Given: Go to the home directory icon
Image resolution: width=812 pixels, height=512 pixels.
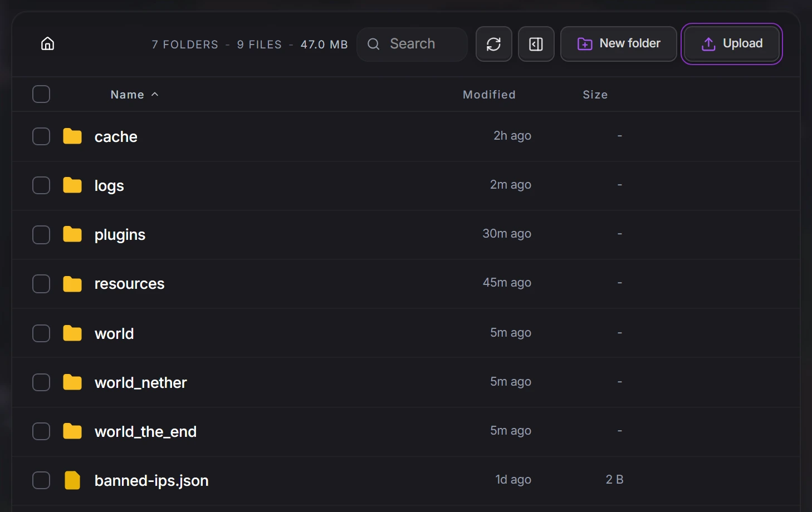Looking at the screenshot, I should (48, 43).
